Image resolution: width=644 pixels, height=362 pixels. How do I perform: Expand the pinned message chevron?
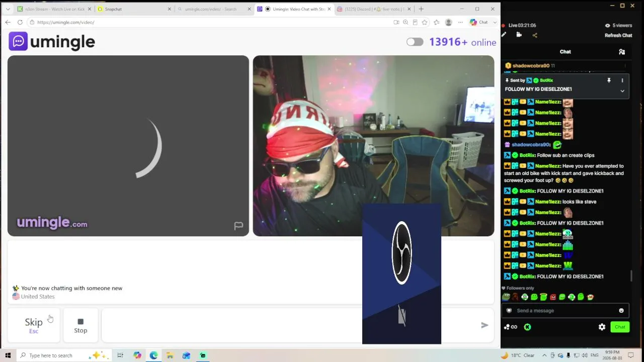[622, 91]
